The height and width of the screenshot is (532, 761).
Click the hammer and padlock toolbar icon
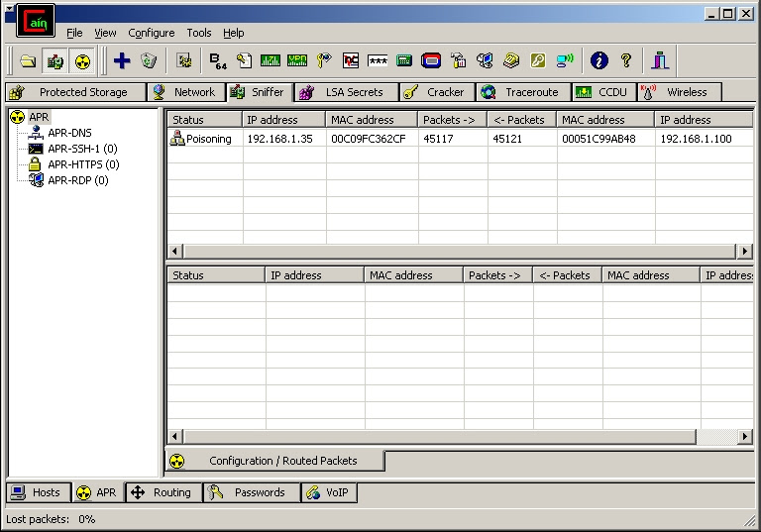click(458, 60)
